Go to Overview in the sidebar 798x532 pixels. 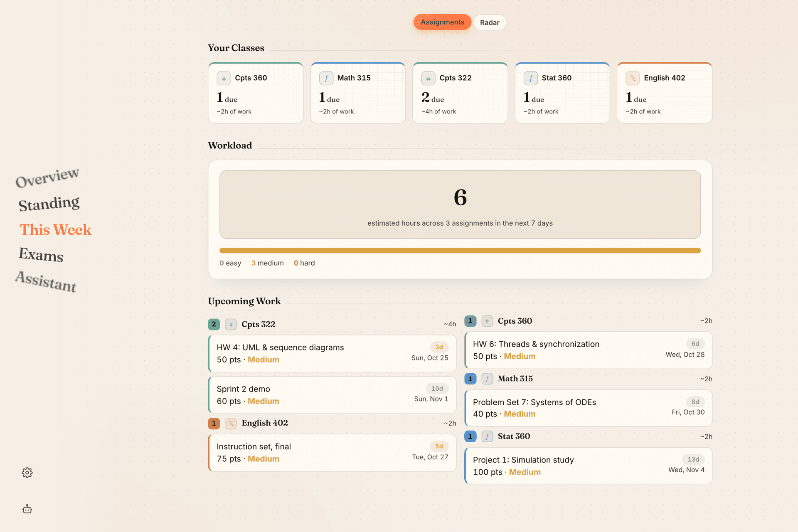click(x=47, y=177)
